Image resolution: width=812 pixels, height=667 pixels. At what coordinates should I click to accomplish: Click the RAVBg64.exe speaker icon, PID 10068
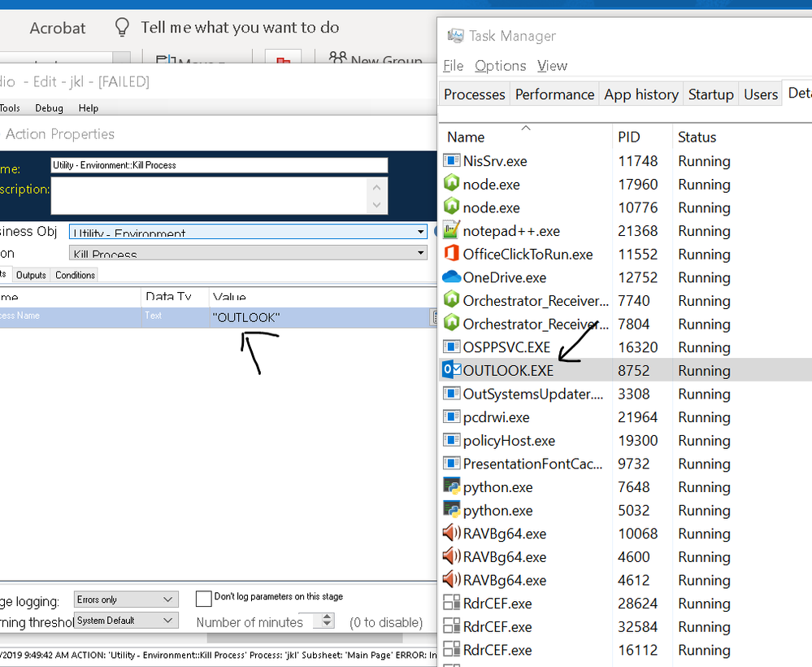coord(452,533)
